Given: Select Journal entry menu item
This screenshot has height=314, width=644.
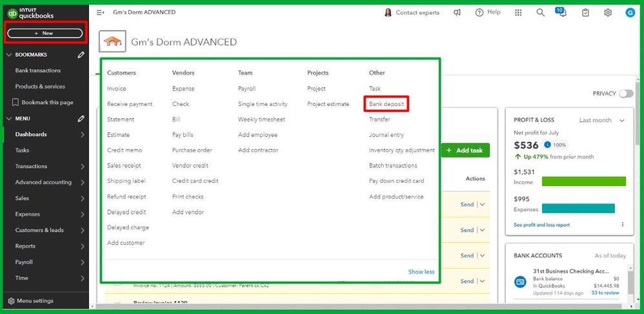Looking at the screenshot, I should coord(387,135).
